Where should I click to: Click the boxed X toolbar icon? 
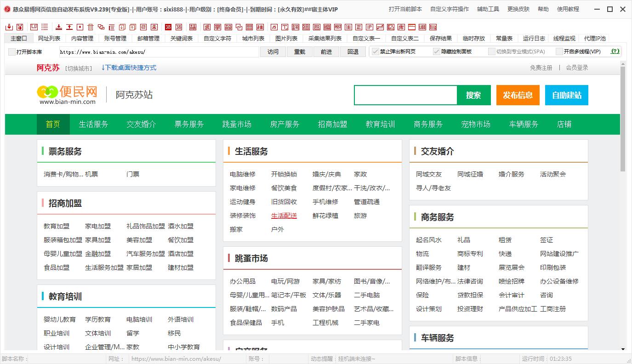pos(80,27)
